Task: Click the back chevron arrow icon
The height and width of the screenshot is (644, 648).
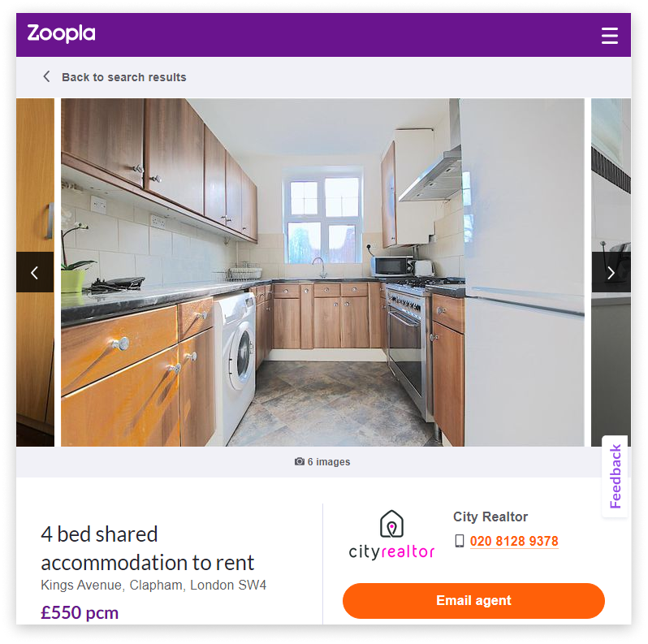Action: [x=46, y=76]
